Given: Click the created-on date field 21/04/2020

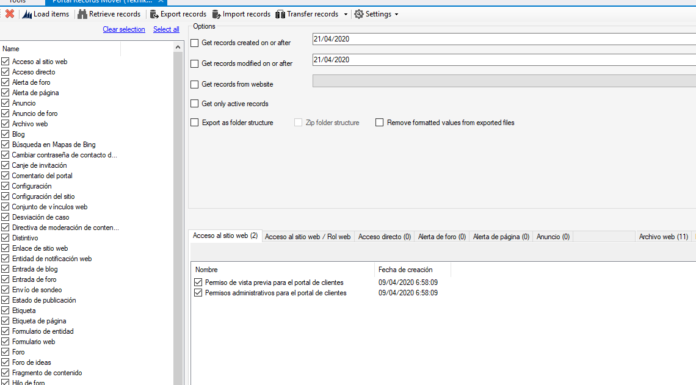Looking at the screenshot, I should 504,39.
